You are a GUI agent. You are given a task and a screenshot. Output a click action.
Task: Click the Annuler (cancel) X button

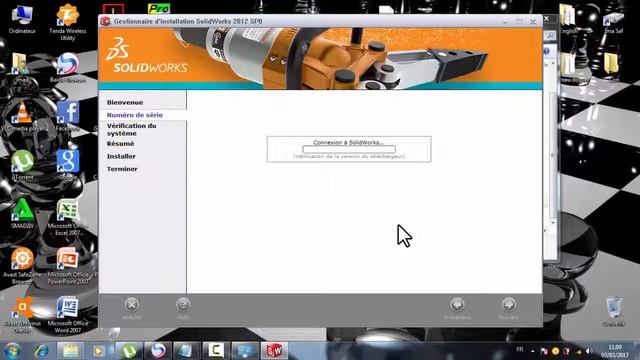(131, 305)
